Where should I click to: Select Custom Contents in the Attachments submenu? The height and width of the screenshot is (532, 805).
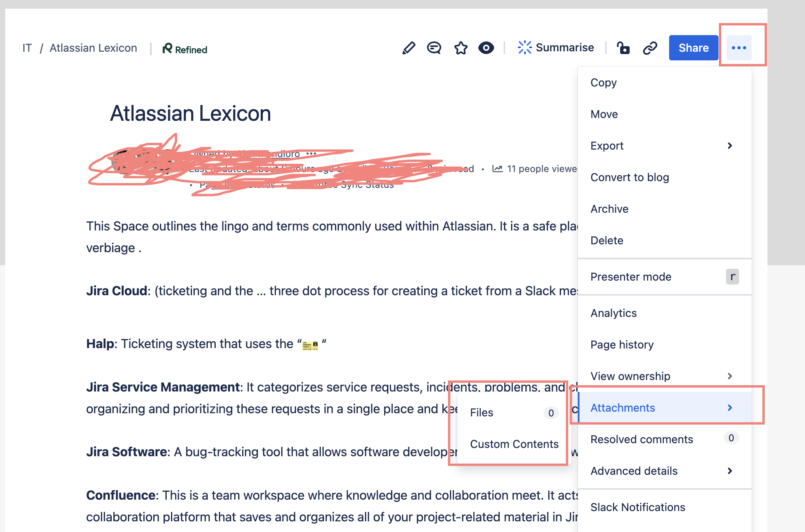[514, 444]
